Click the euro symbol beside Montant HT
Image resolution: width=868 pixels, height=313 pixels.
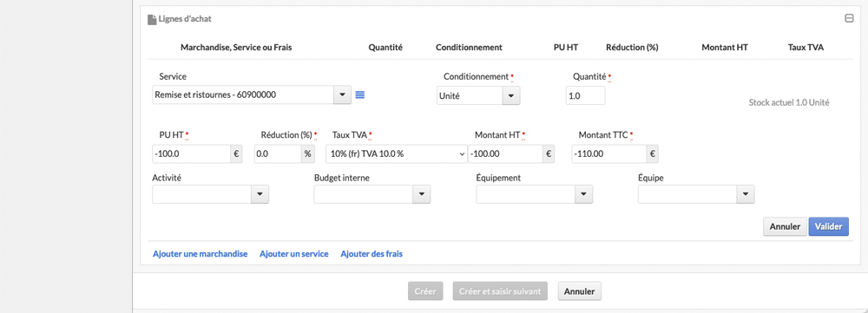(549, 153)
